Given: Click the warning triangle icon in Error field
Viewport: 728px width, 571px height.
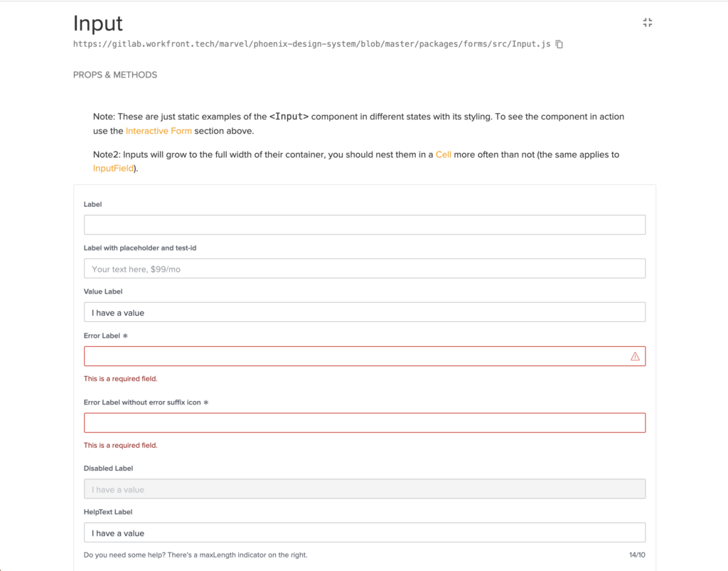Looking at the screenshot, I should [x=635, y=356].
